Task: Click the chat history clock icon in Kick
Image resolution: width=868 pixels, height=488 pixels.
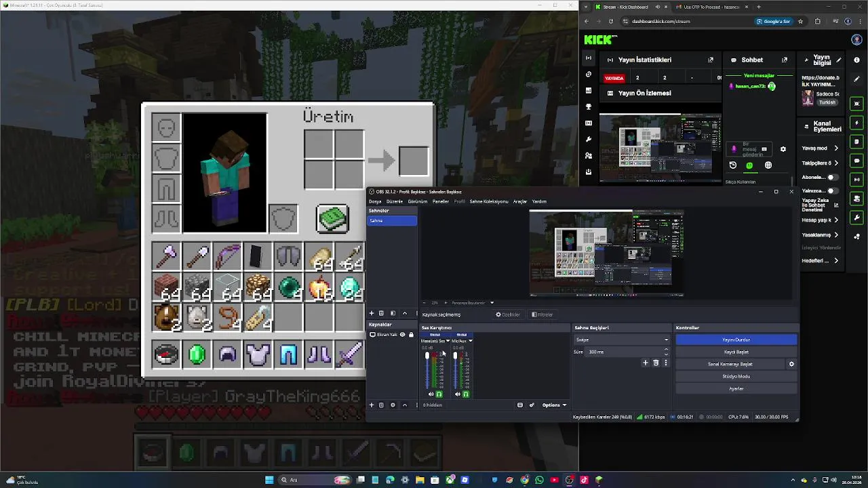Action: point(733,165)
